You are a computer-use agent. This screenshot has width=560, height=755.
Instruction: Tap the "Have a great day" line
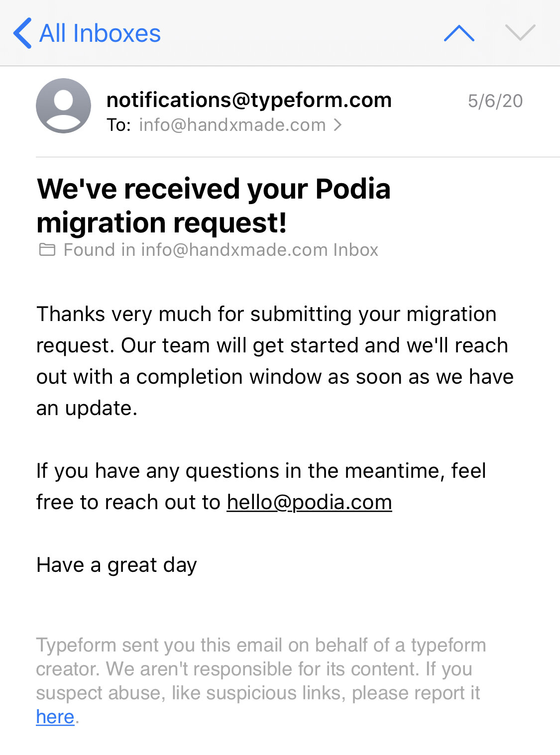point(116,565)
